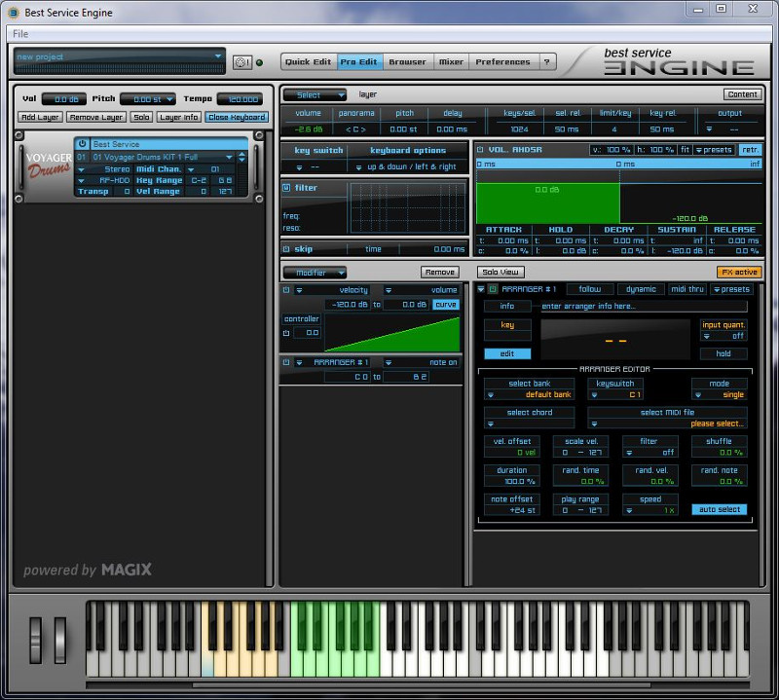Click the MIDI panic connector icon

(x=242, y=62)
